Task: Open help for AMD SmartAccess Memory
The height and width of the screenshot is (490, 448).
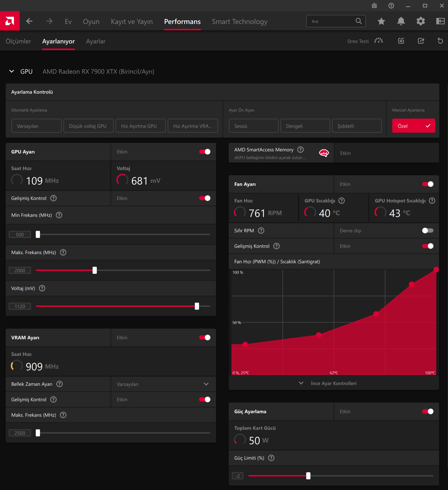Action: tap(300, 149)
